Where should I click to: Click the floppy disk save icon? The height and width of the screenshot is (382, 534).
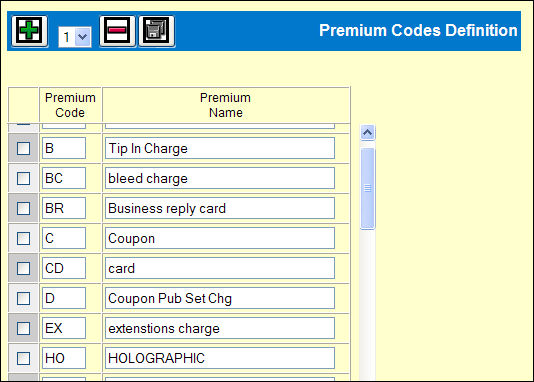pyautogui.click(x=157, y=31)
